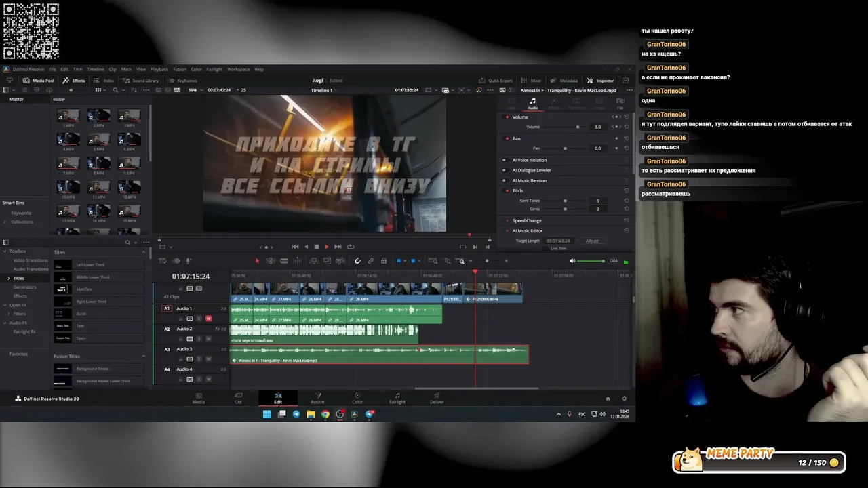This screenshot has width=868, height=488.
Task: Click the Adjust button in AI Music Editor
Action: coord(592,241)
